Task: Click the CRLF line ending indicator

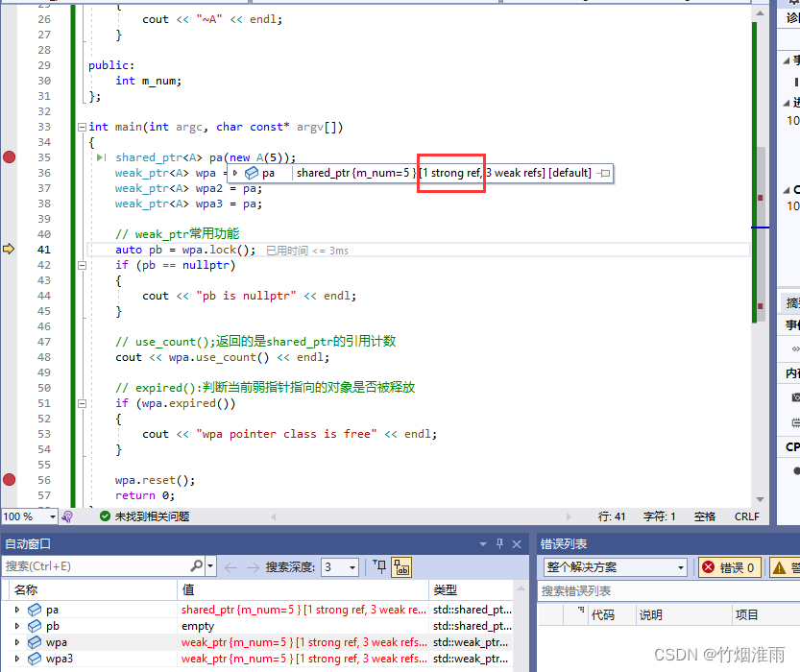Action: [x=747, y=516]
